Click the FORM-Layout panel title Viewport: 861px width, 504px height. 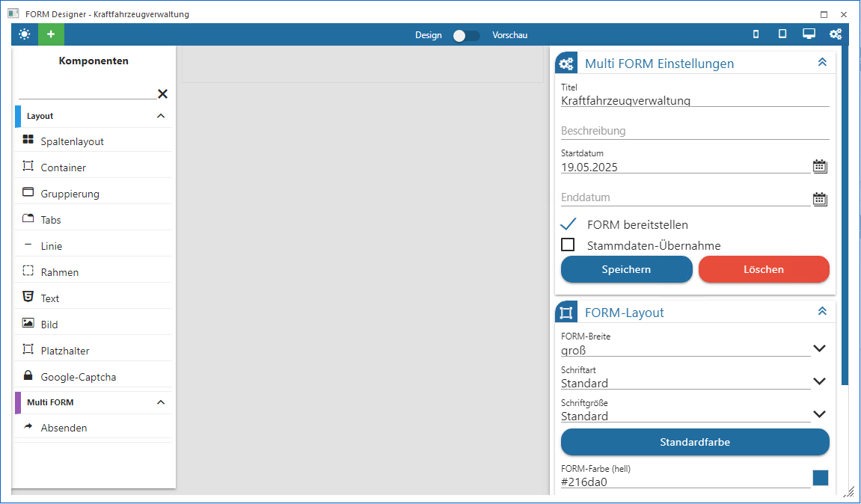[x=625, y=313]
